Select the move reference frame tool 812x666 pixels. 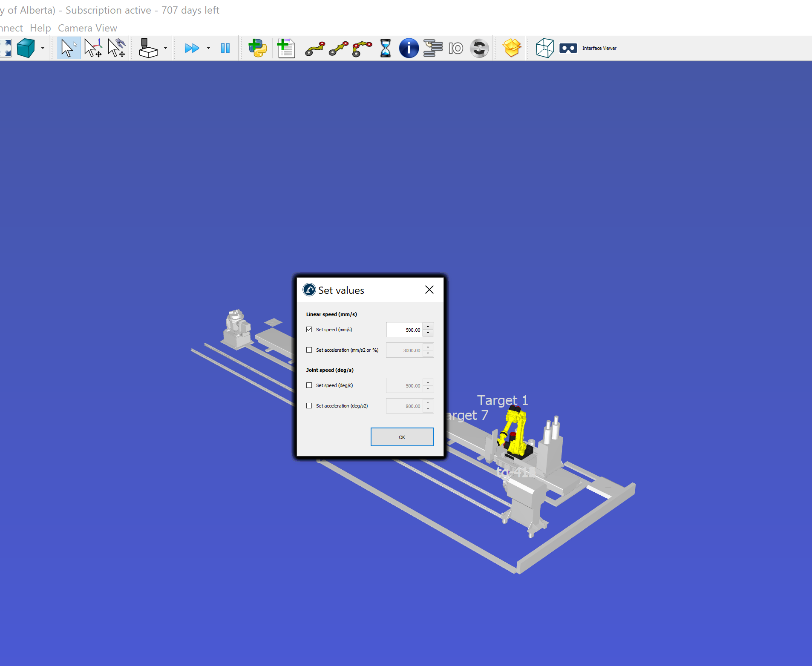point(93,48)
